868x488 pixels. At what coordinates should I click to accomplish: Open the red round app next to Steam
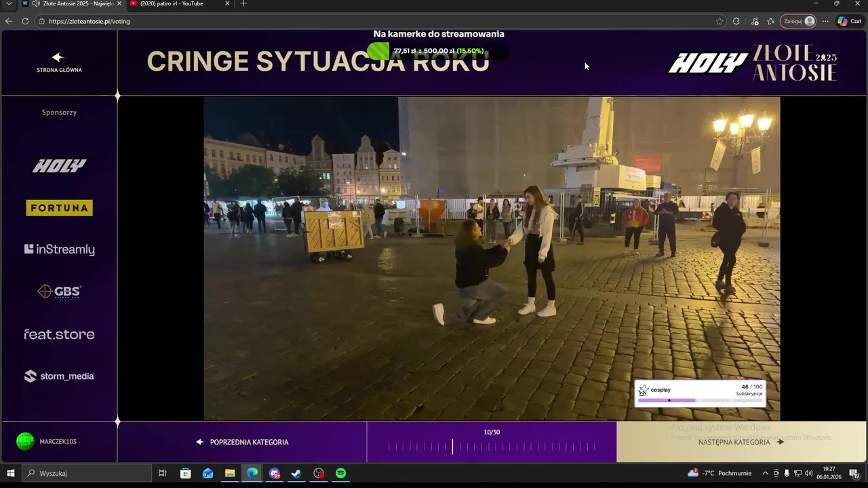(x=319, y=473)
